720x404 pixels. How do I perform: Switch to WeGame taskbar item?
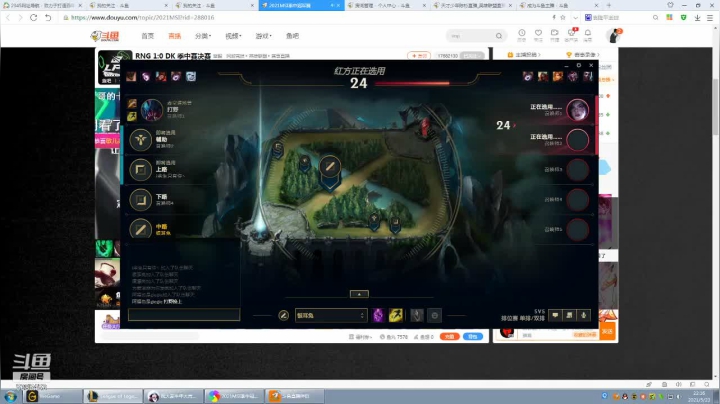(51, 396)
